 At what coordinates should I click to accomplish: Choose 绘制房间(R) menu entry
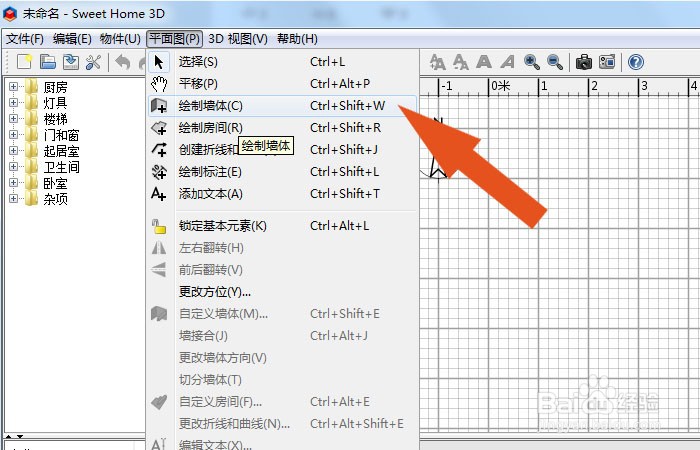[282, 128]
